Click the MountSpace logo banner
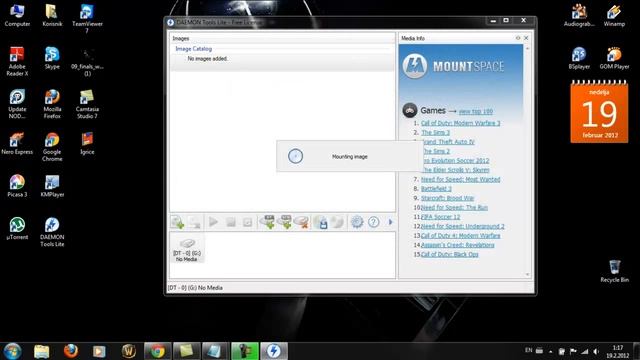 [x=453, y=66]
